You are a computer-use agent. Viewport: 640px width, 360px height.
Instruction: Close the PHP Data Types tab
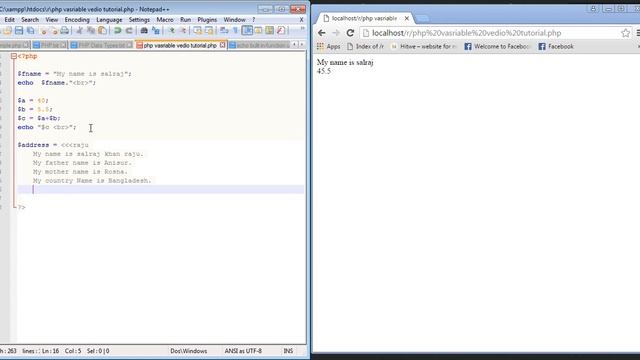pyautogui.click(x=129, y=45)
